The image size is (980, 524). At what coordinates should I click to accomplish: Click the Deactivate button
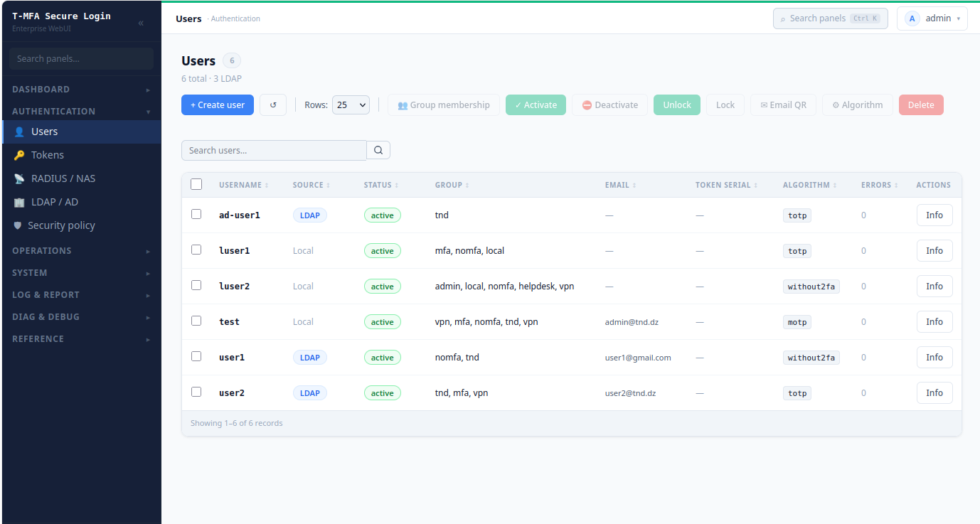(609, 105)
